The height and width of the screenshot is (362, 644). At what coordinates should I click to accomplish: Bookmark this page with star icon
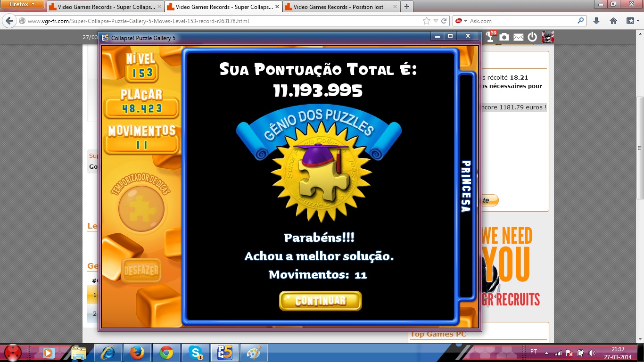(427, 21)
